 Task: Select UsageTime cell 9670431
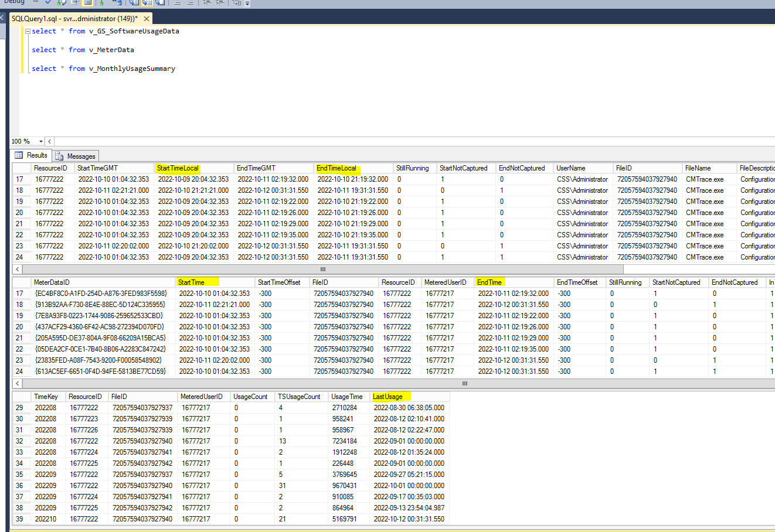coord(349,486)
